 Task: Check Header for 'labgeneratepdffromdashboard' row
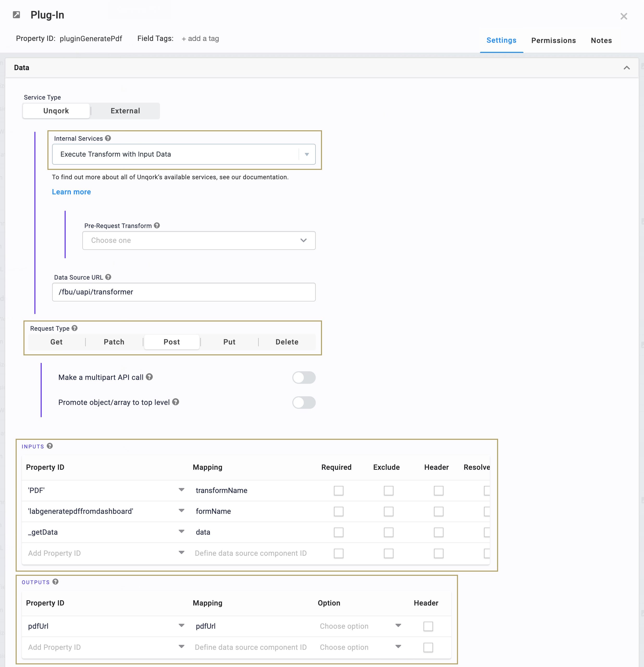click(x=438, y=511)
